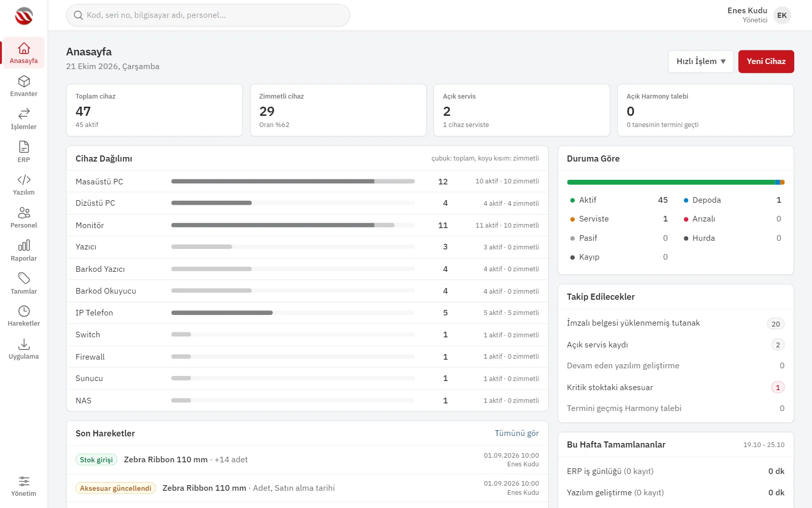812x508 pixels.
Task: Open the Envanter box icon in sidebar
Action: (x=24, y=81)
